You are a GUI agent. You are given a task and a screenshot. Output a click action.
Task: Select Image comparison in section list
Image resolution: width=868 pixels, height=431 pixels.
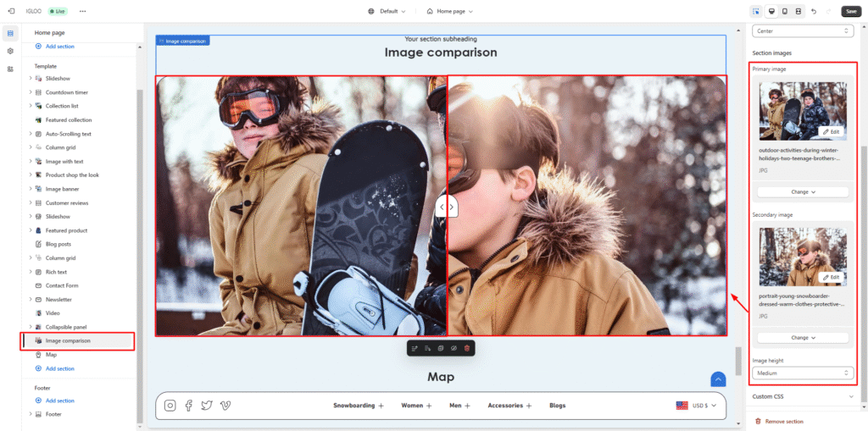pos(68,341)
